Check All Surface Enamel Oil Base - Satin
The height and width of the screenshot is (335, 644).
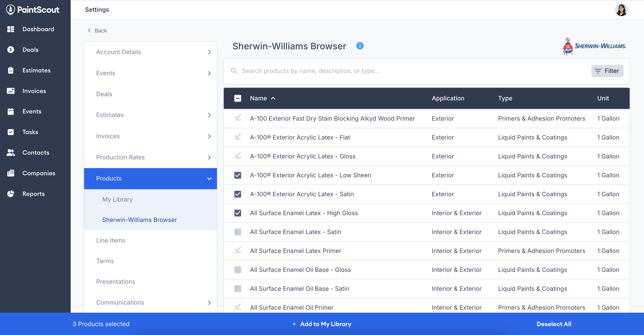click(x=238, y=288)
